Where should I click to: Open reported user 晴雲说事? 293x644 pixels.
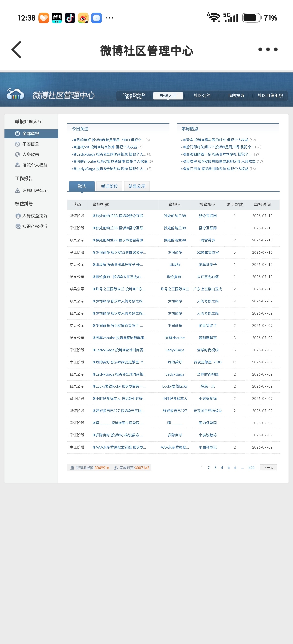click(208, 240)
